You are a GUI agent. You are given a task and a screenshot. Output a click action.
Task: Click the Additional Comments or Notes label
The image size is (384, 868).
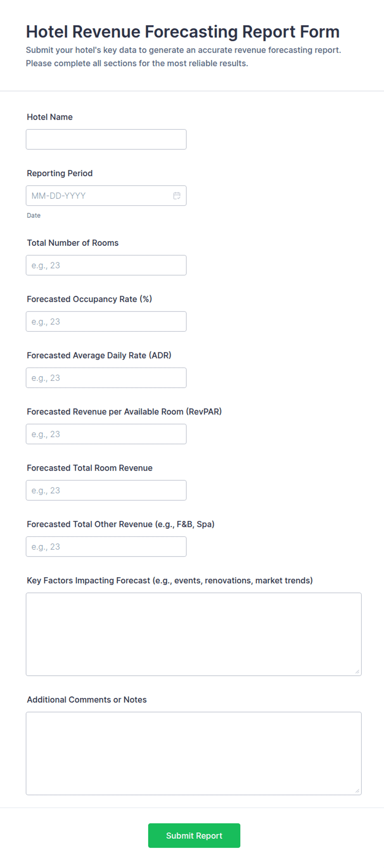click(87, 700)
